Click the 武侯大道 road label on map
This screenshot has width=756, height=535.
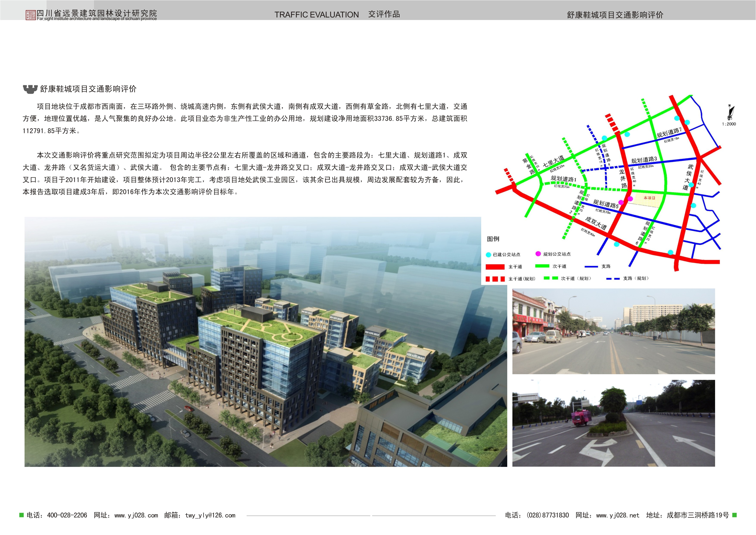[688, 177]
